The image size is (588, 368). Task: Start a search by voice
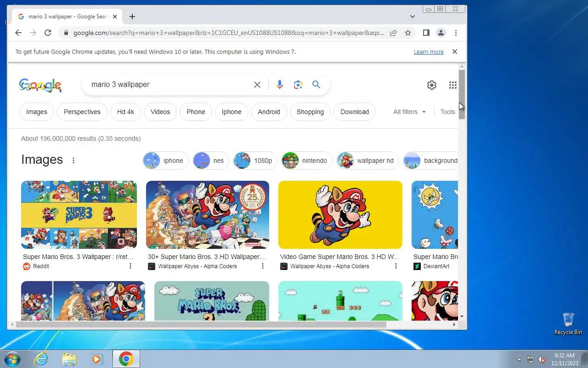point(279,85)
